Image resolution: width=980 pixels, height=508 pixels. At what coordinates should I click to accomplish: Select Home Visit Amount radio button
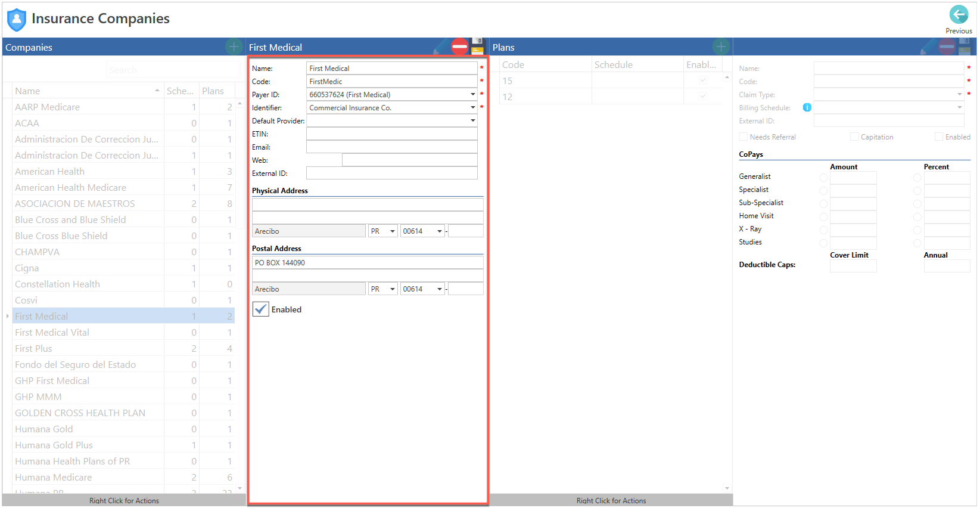[823, 217]
